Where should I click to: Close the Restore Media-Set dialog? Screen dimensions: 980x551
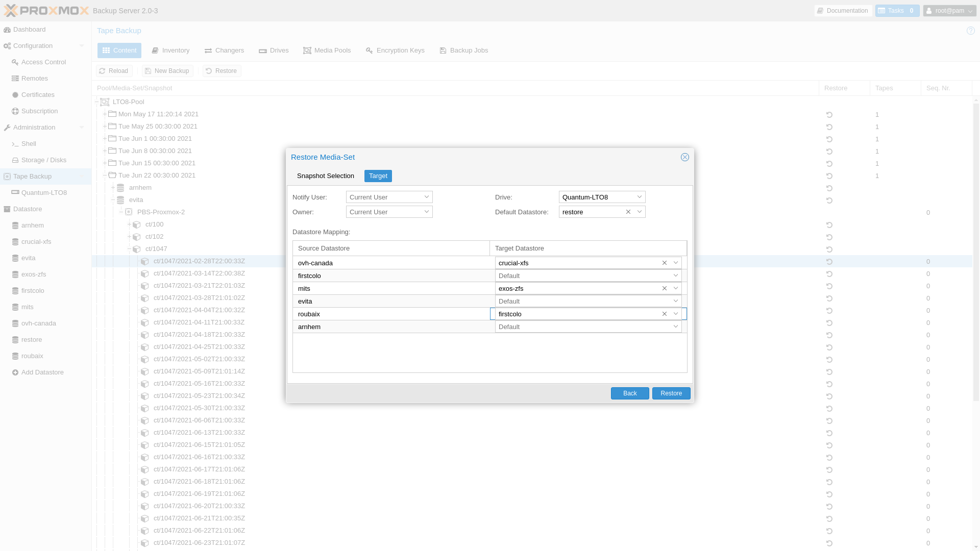click(685, 157)
